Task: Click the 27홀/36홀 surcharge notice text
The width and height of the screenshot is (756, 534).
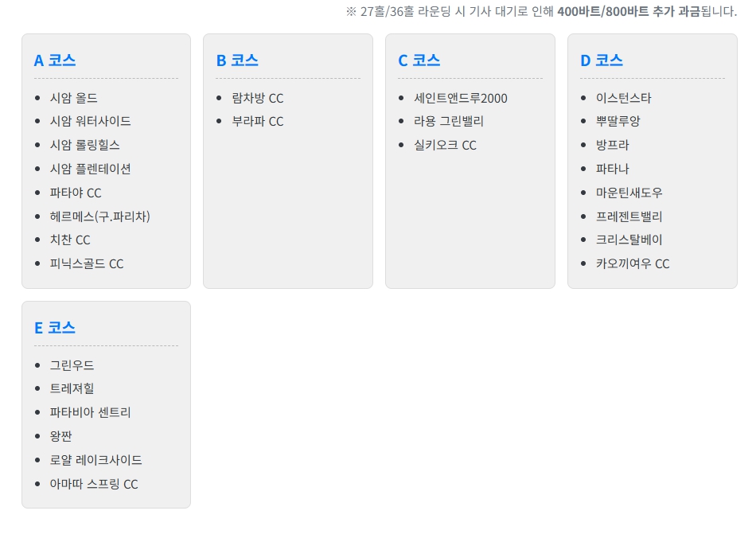Action: 541,12
